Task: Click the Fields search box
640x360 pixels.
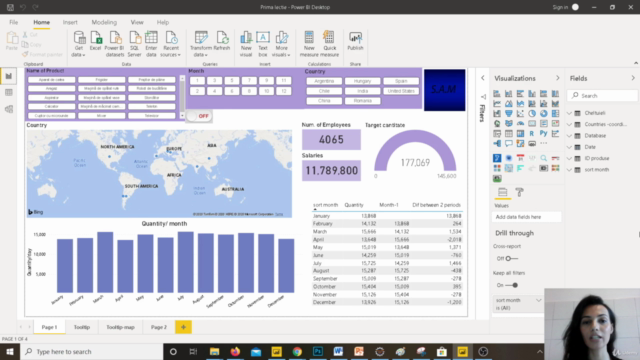Action: (602, 96)
